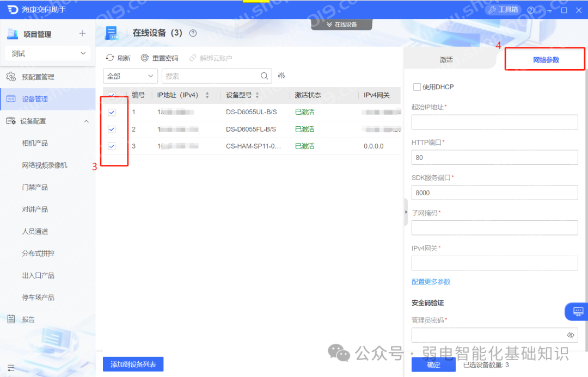Enable the 使用DHCP checkbox

pyautogui.click(x=416, y=87)
